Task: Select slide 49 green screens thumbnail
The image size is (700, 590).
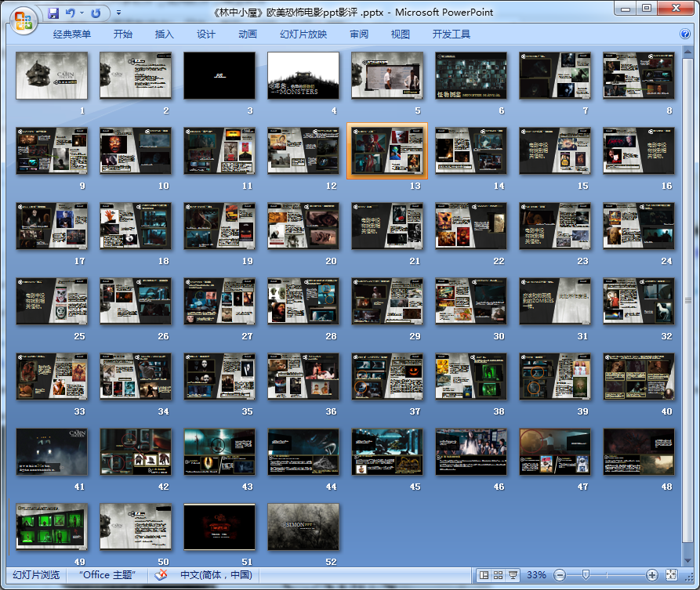Action: (x=52, y=527)
